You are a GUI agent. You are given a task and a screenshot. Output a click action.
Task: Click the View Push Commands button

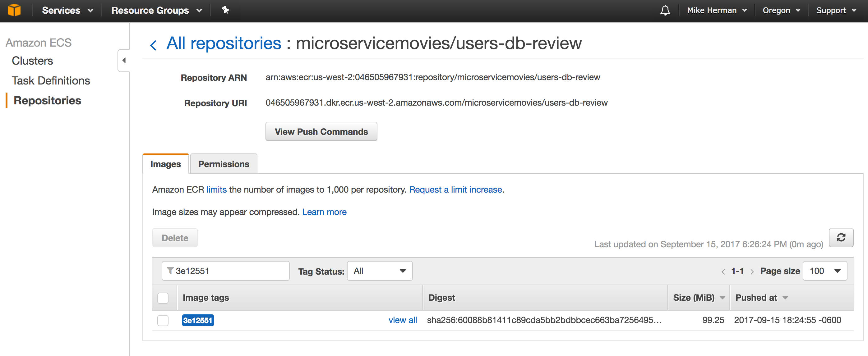coord(321,131)
